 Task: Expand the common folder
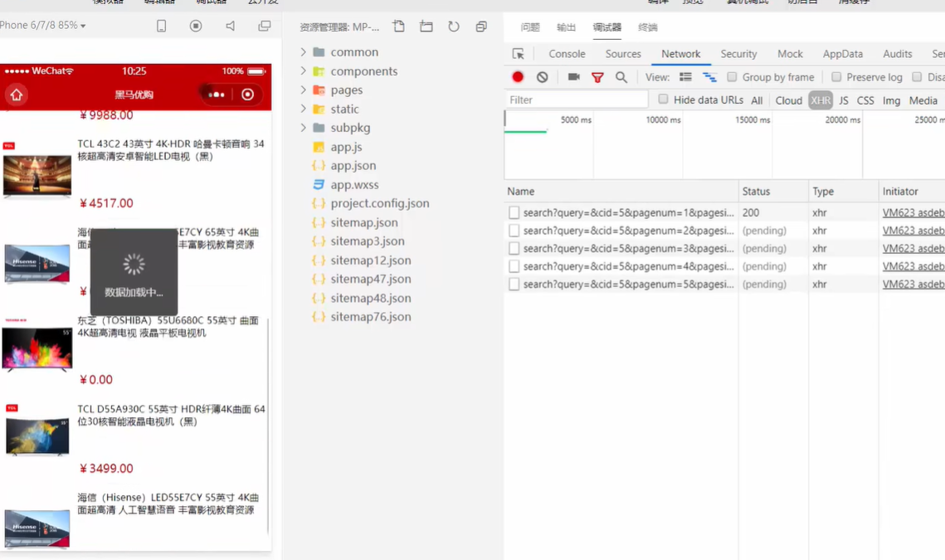tap(303, 51)
